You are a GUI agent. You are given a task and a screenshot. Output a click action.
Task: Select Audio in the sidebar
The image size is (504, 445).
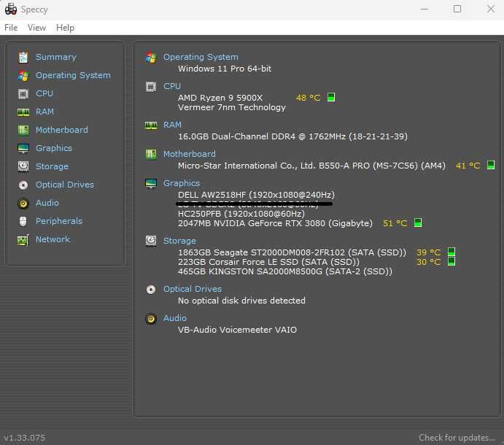coord(47,204)
